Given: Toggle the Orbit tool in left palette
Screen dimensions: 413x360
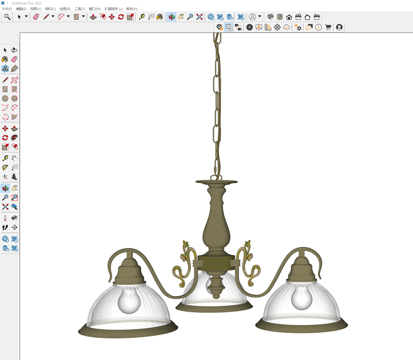Looking at the screenshot, I should 5,188.
